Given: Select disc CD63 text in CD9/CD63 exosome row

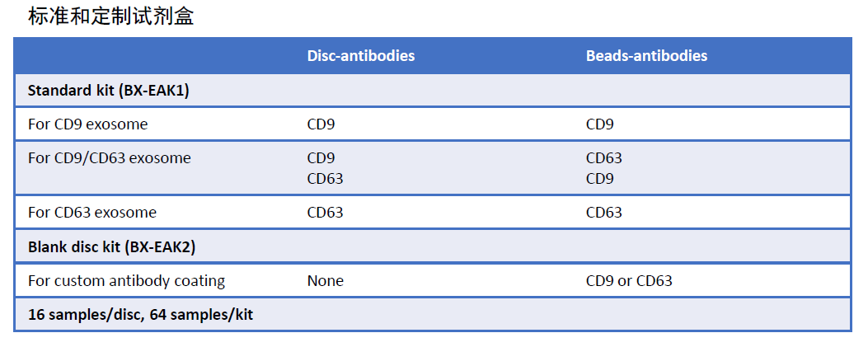Looking at the screenshot, I should click(325, 178).
